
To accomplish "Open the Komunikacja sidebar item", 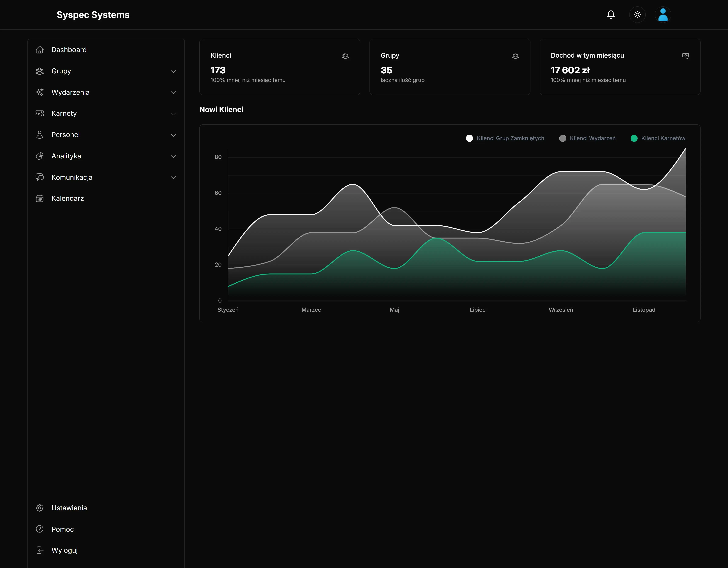I will coord(72,177).
